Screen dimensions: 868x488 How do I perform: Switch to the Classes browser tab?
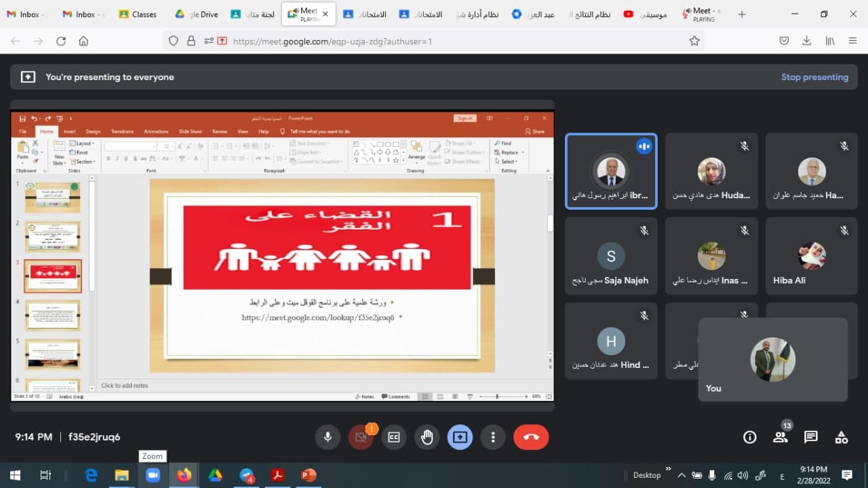coord(138,14)
